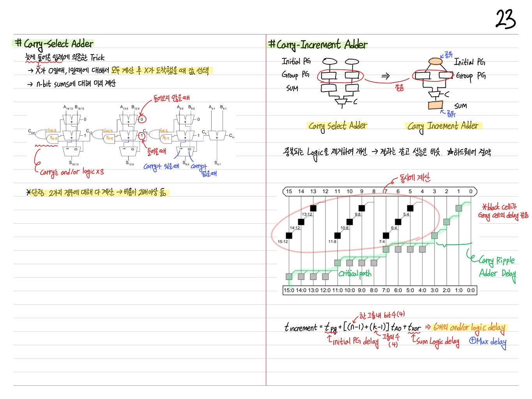The image size is (532, 399).
Task: Click red note '그룹의 수 (4)'
Action: coord(391,340)
